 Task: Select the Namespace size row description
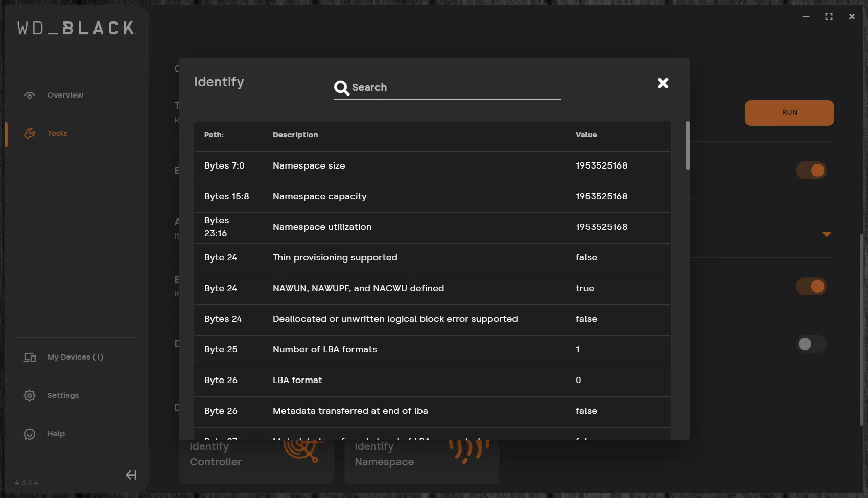309,165
